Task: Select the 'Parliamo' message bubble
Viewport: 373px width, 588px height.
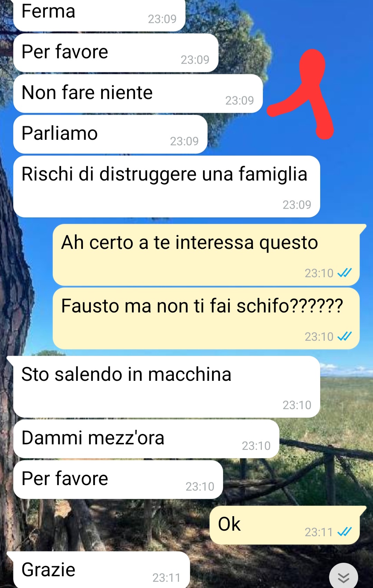Action: (x=110, y=134)
